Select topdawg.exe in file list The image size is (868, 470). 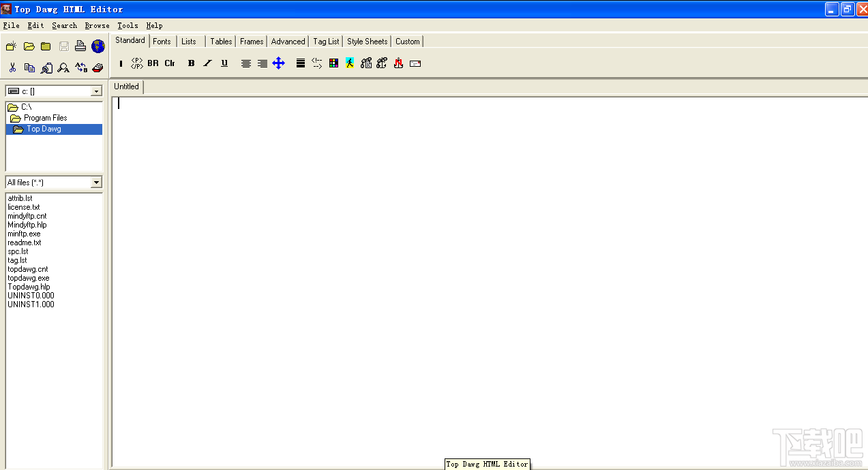coord(29,278)
